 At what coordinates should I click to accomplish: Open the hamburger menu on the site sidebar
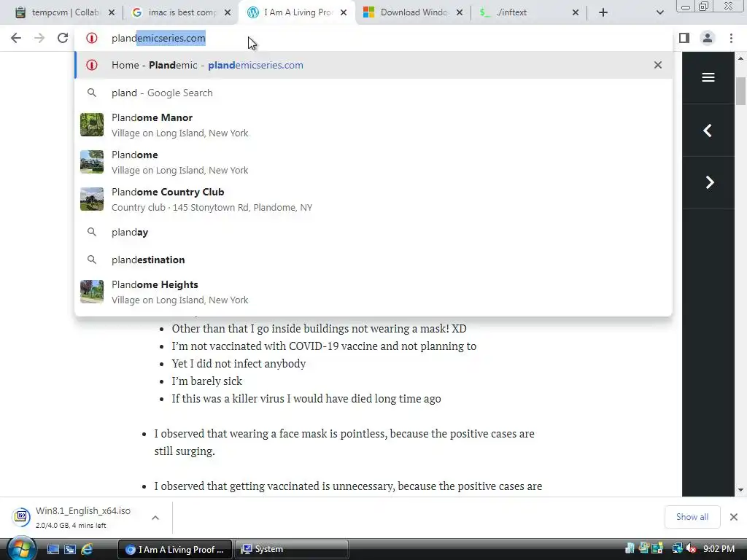click(x=708, y=77)
